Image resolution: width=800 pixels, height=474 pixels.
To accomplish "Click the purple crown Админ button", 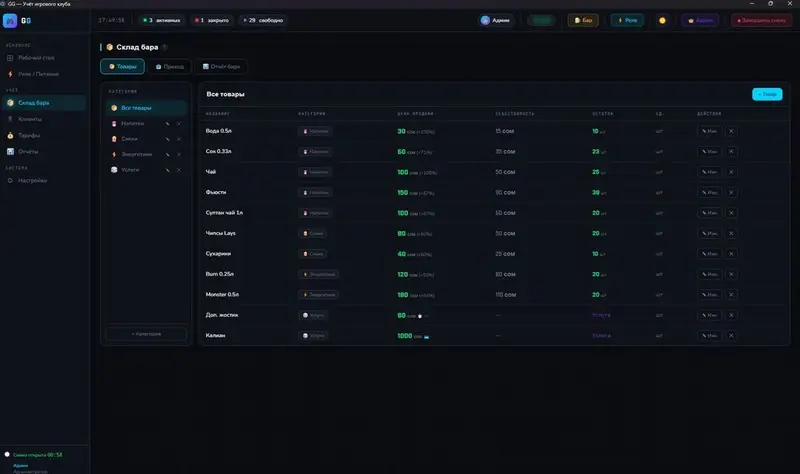I will pyautogui.click(x=700, y=20).
